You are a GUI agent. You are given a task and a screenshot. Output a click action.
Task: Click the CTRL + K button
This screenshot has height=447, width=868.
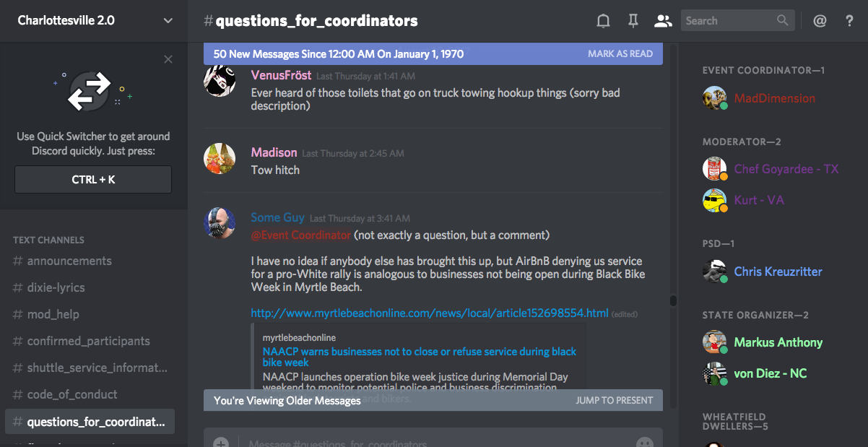(93, 180)
